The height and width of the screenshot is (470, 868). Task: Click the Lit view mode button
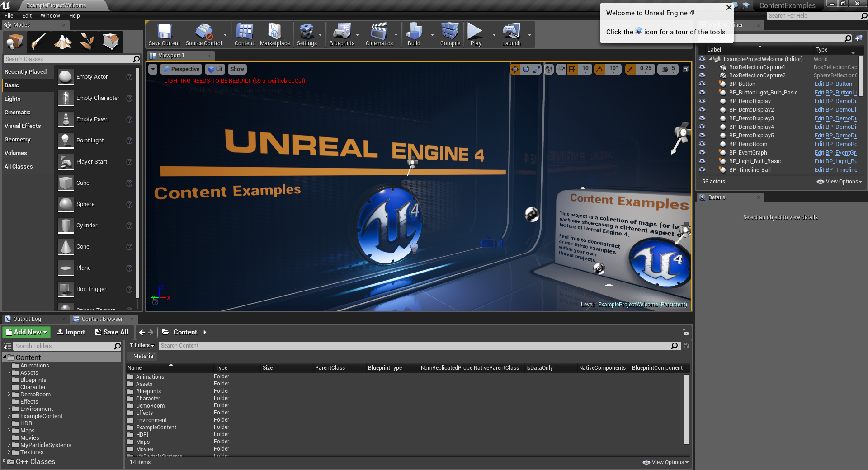(215, 69)
